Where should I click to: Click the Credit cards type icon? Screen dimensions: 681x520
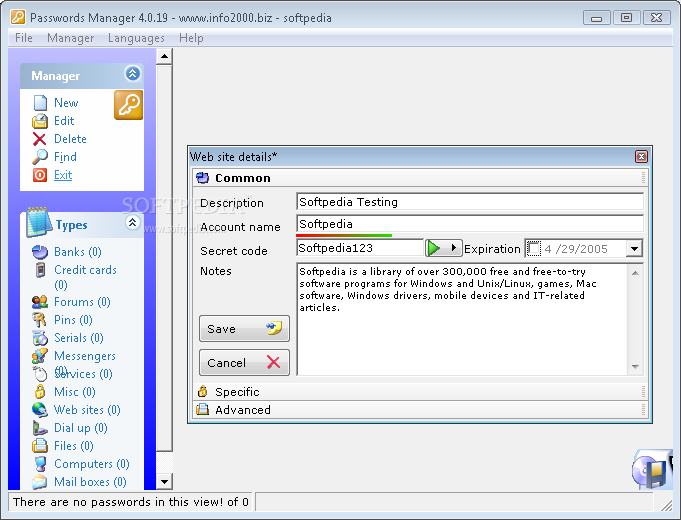(40, 270)
